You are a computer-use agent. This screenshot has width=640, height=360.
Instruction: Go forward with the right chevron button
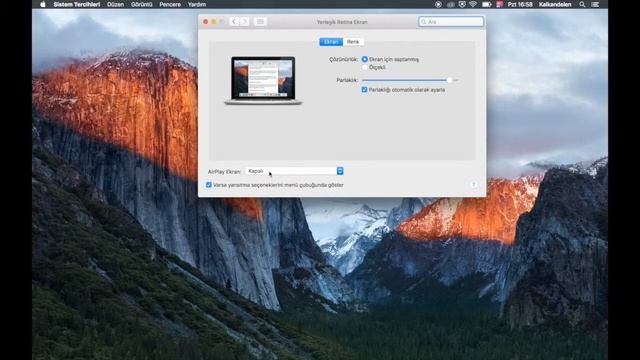point(244,22)
